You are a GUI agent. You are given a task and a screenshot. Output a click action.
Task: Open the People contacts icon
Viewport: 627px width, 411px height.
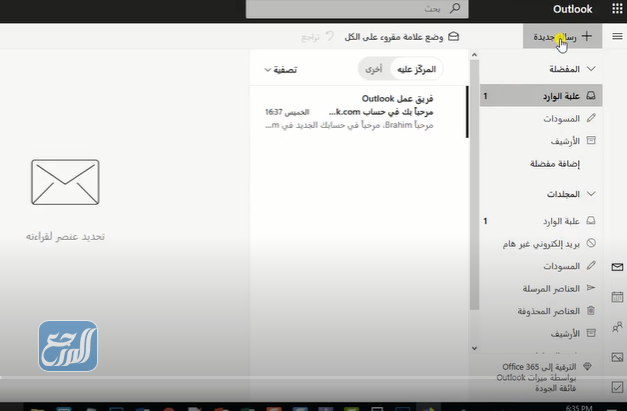point(617,327)
